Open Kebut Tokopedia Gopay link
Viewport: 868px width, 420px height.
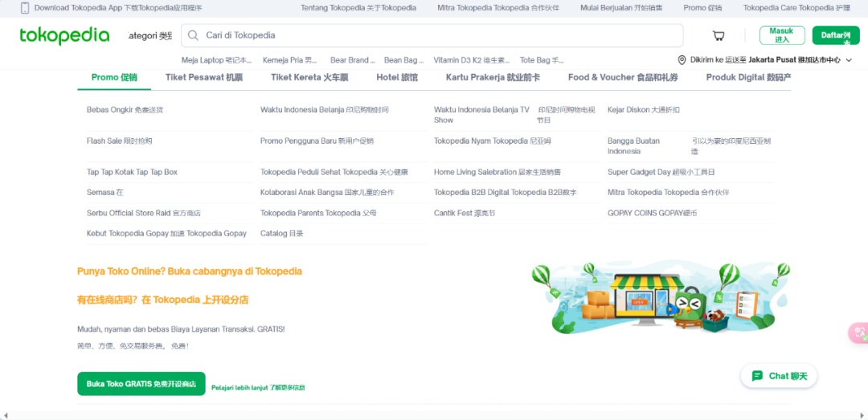[166, 234]
